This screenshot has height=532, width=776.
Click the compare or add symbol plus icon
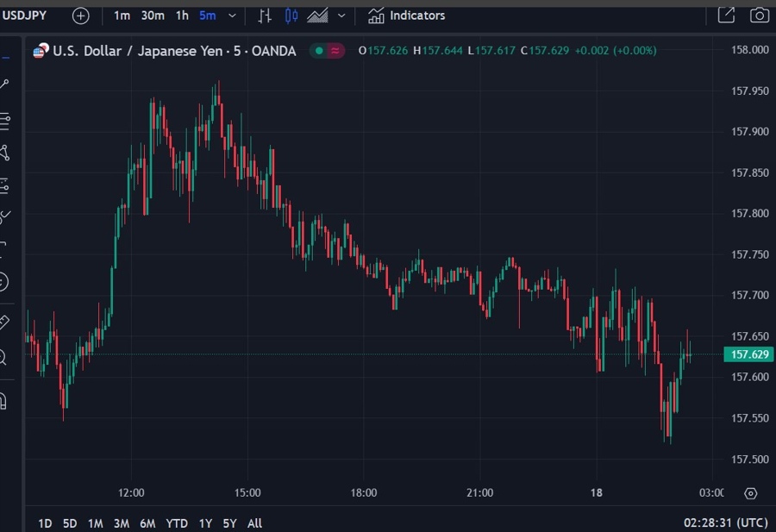point(81,16)
